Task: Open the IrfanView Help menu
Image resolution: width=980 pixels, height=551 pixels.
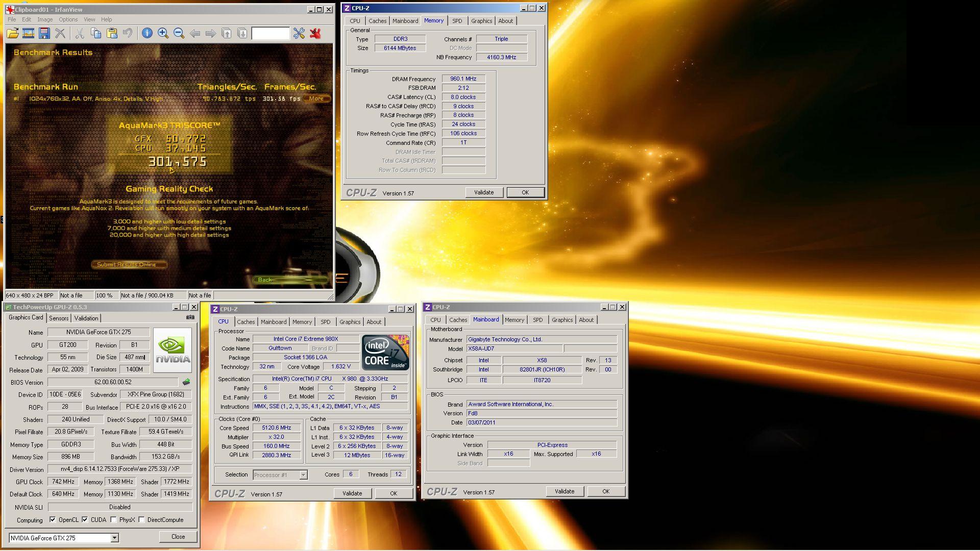Action: (x=107, y=19)
